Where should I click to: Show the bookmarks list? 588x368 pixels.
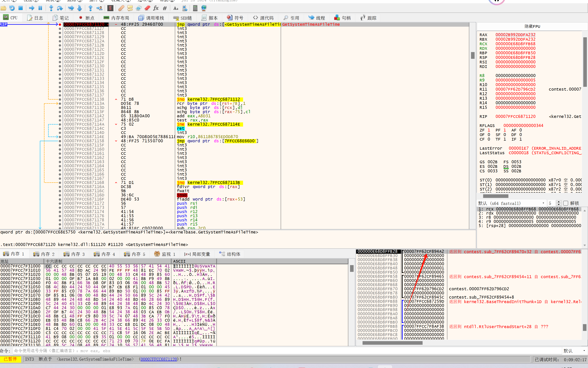pyautogui.click(x=147, y=8)
